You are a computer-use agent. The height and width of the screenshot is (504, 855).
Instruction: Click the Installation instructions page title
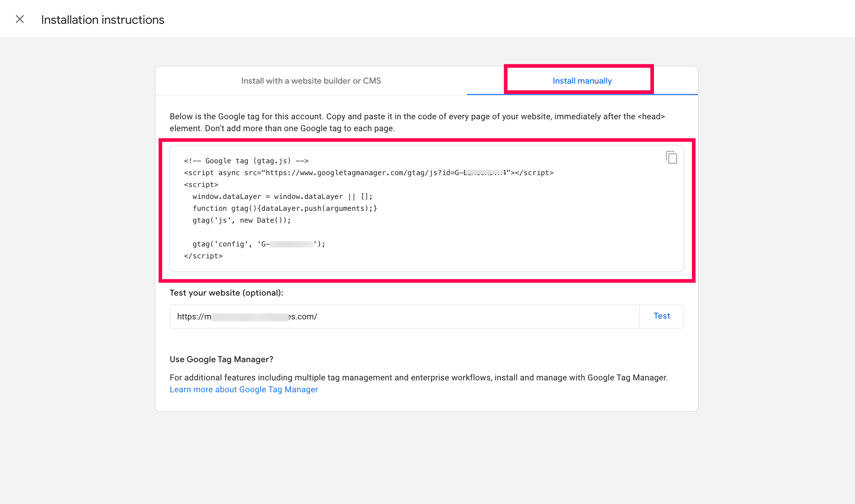[103, 20]
